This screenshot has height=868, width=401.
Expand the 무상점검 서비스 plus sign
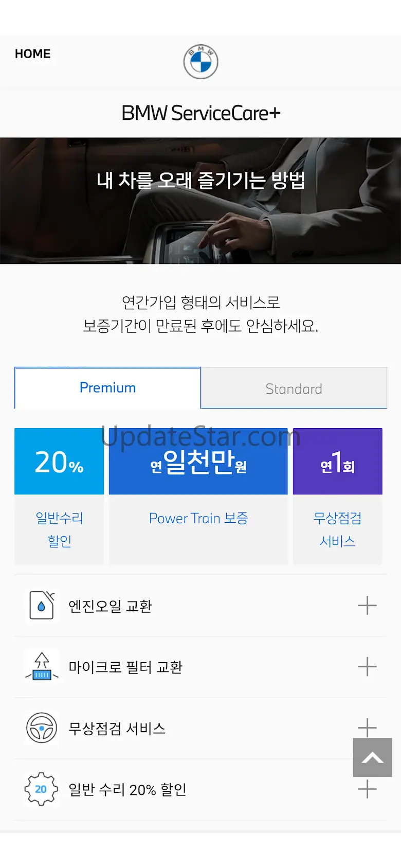367,727
